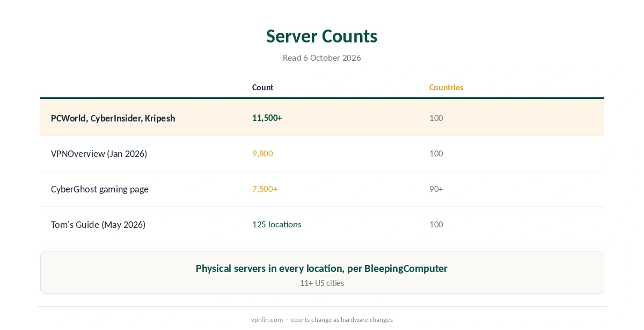Screen dimensions: 644x330
Task: Select the 'CyberGhost gaming page' row label
Action: coord(100,189)
